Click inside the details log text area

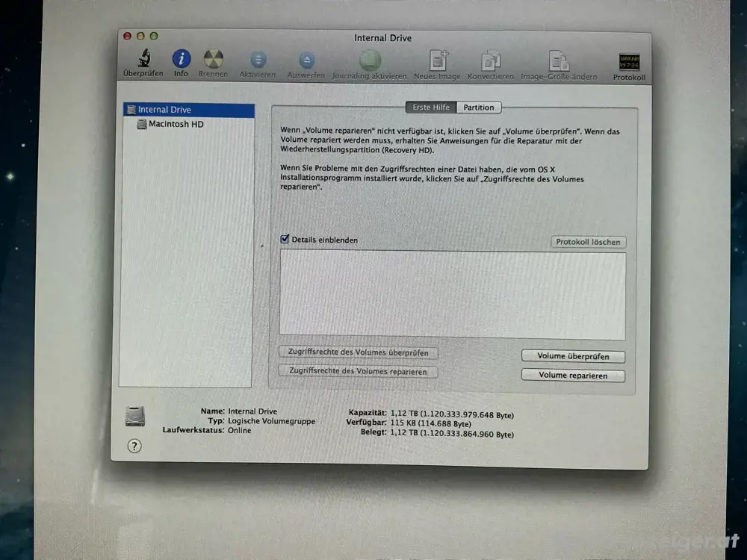(x=453, y=296)
